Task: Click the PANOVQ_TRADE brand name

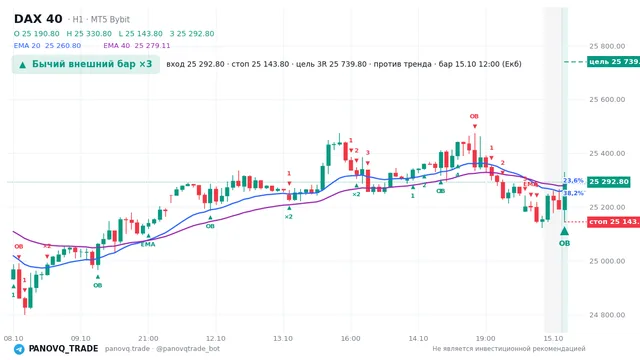Action: pyautogui.click(x=63, y=349)
